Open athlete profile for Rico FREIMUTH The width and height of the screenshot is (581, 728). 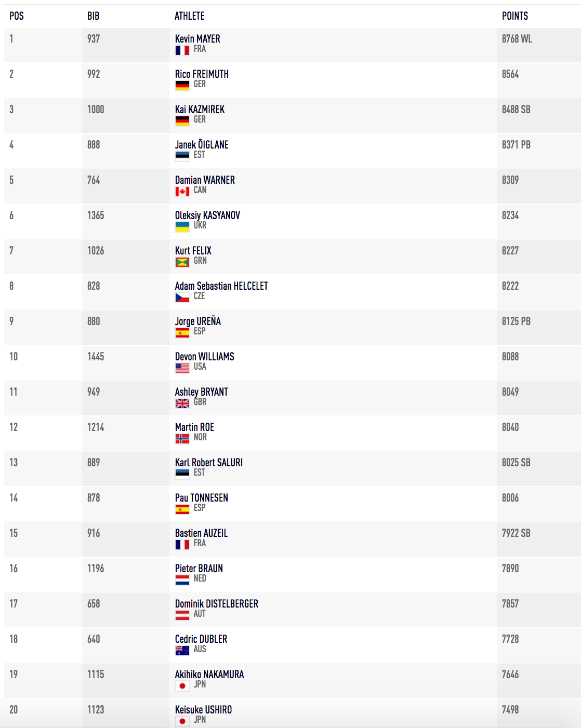(x=202, y=74)
